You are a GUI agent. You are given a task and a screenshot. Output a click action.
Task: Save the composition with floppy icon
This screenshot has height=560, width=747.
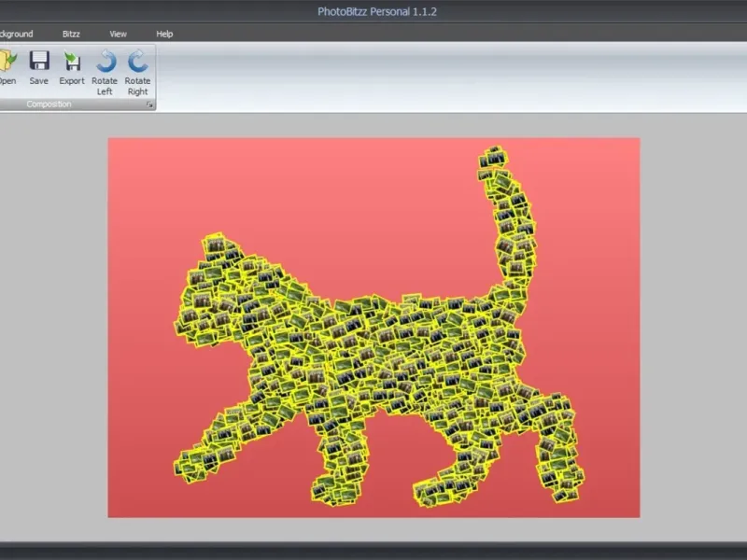39,68
